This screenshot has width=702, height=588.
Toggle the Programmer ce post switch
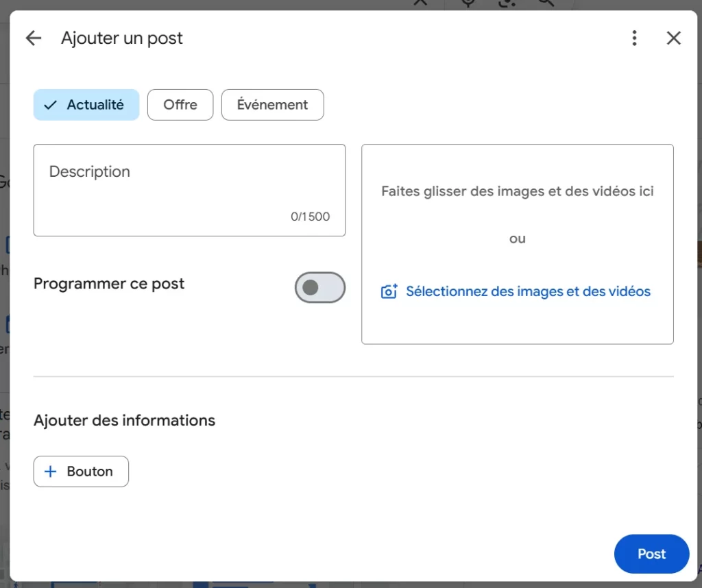click(x=320, y=287)
